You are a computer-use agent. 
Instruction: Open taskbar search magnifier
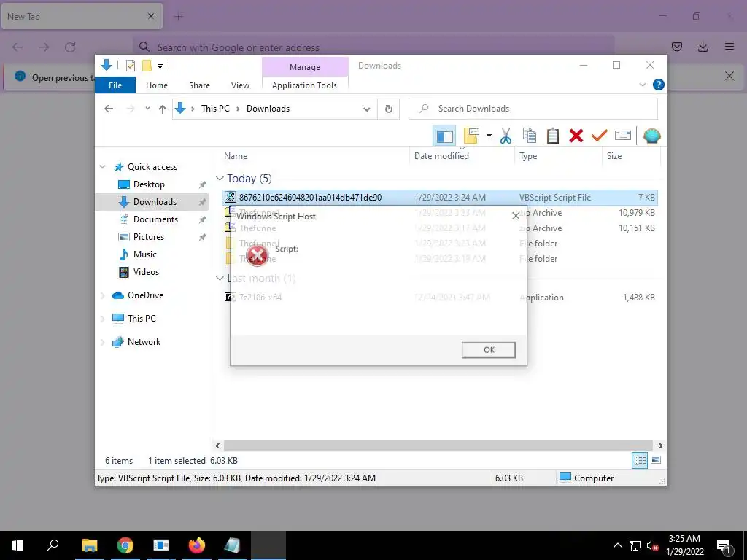pyautogui.click(x=53, y=545)
